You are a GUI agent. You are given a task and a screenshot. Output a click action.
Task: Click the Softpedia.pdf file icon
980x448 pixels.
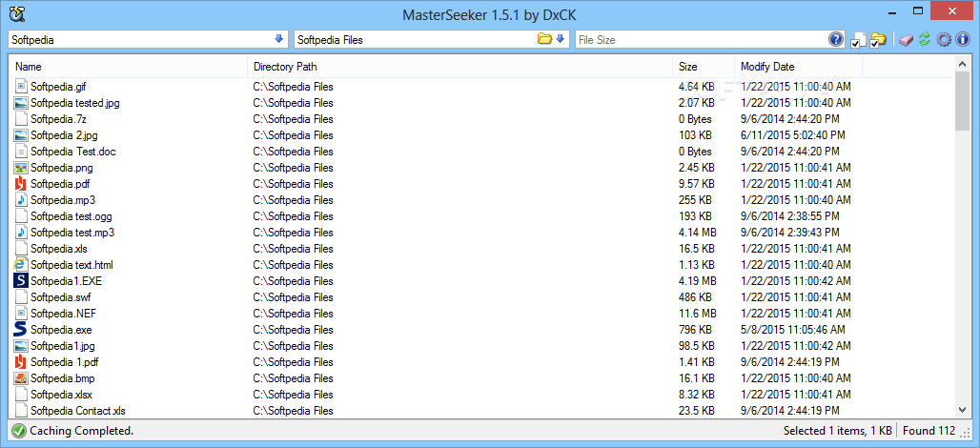(21, 184)
